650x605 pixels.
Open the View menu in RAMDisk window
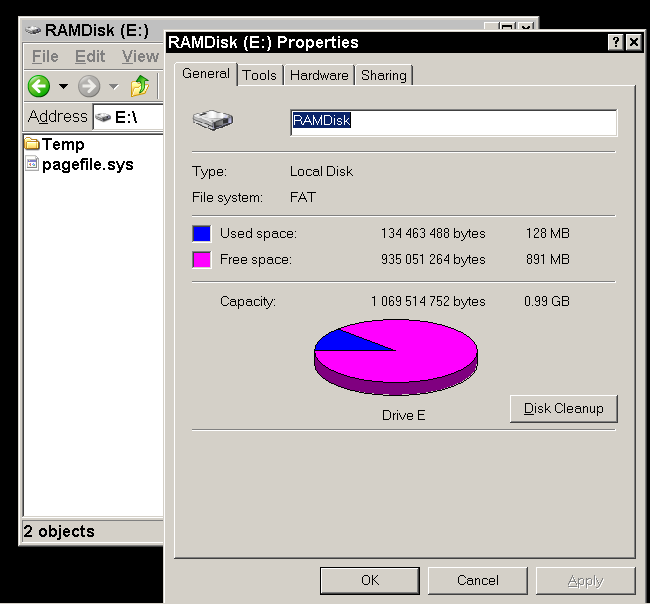(140, 56)
